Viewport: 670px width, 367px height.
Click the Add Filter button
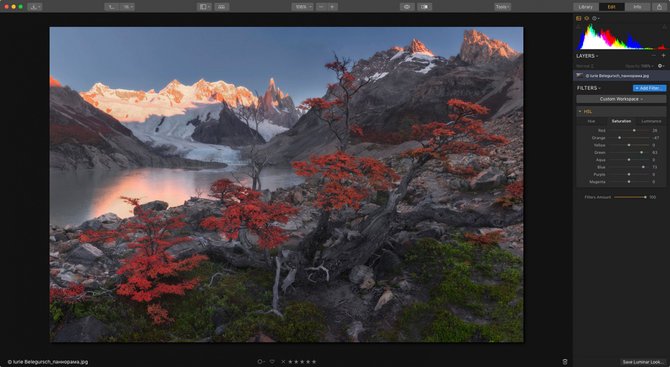point(649,88)
